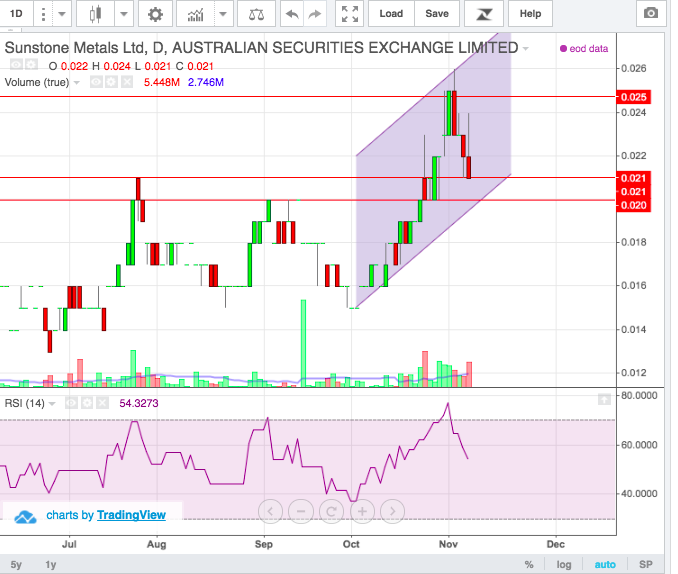Zoom out with the minus button
This screenshot has width=678, height=574.
(x=301, y=511)
